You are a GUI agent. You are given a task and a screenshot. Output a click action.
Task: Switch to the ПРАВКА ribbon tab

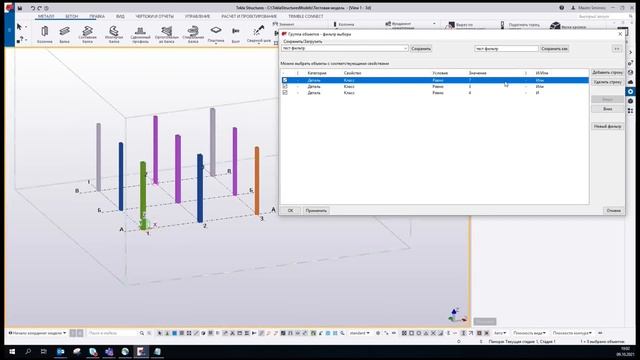click(x=97, y=16)
